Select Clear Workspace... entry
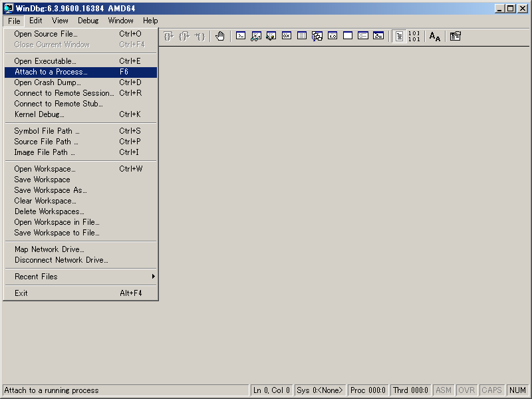The image size is (532, 399). pyautogui.click(x=80, y=201)
